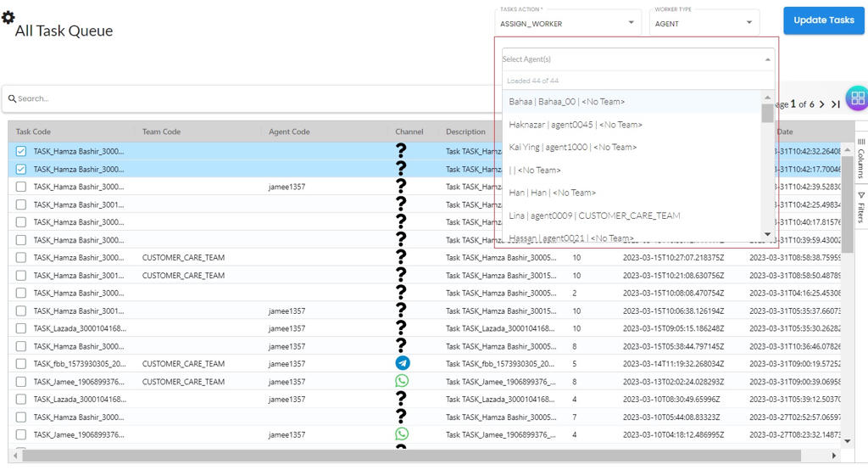Go to next page arrow

click(x=821, y=104)
